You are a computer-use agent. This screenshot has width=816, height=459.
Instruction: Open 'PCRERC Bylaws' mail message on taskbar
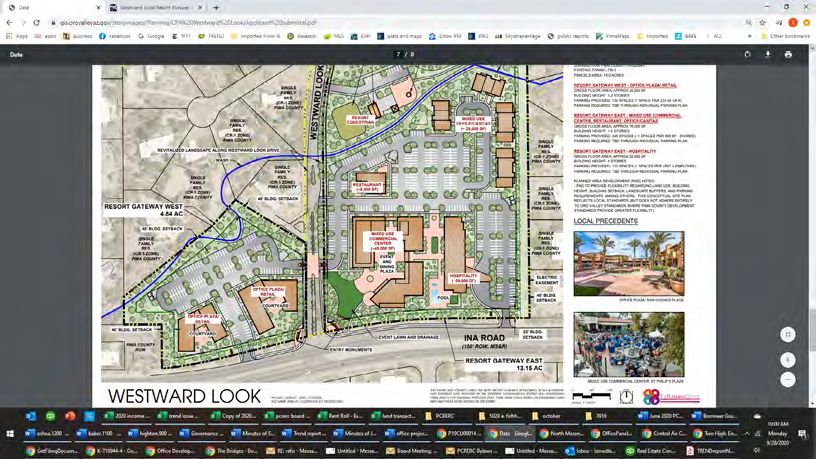tap(474, 451)
